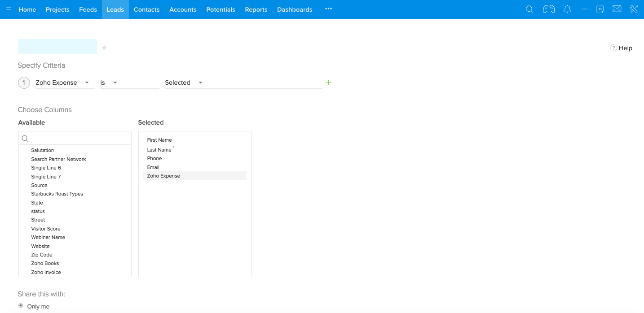The width and height of the screenshot is (644, 313).
Task: Open the setup tools icon
Action: [x=634, y=9]
